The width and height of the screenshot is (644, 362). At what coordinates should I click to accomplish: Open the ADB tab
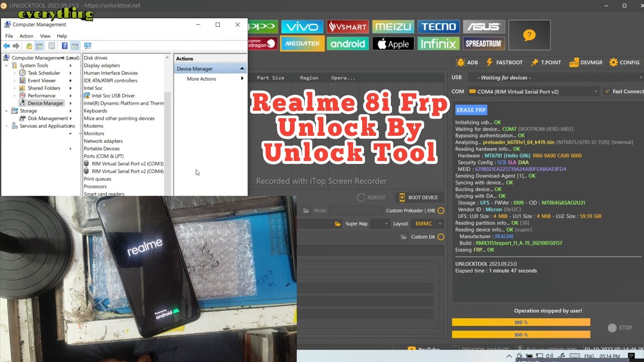[x=467, y=62]
